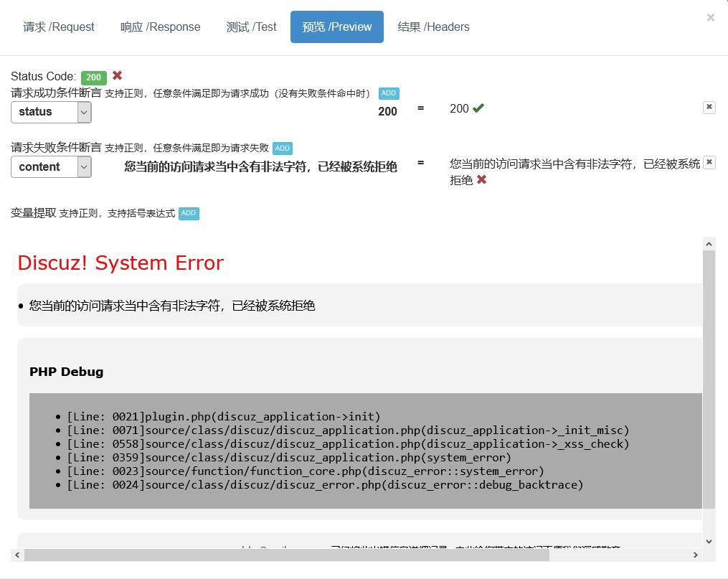Add a variable extraction rule via ADD
This screenshot has width=728, height=579.
(x=189, y=213)
